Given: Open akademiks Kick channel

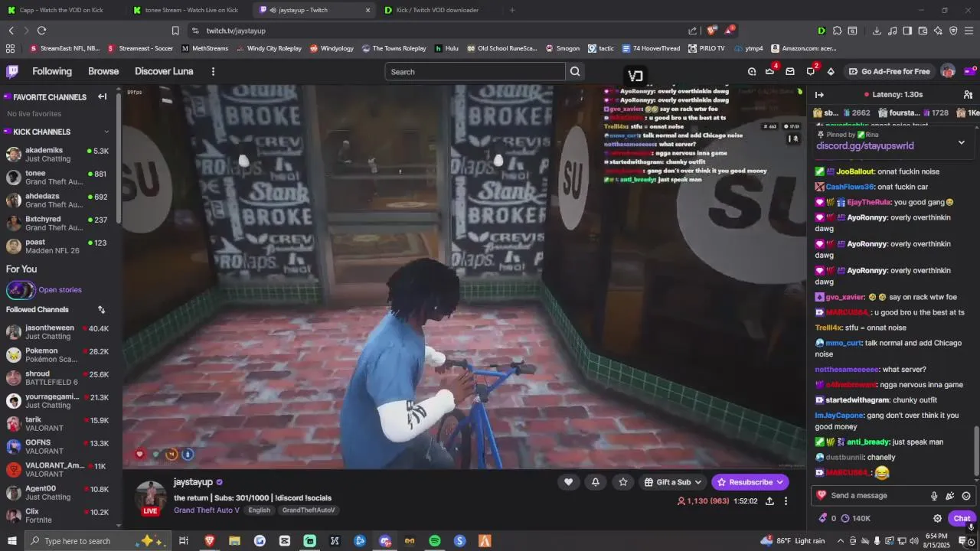Looking at the screenshot, I should (57, 155).
